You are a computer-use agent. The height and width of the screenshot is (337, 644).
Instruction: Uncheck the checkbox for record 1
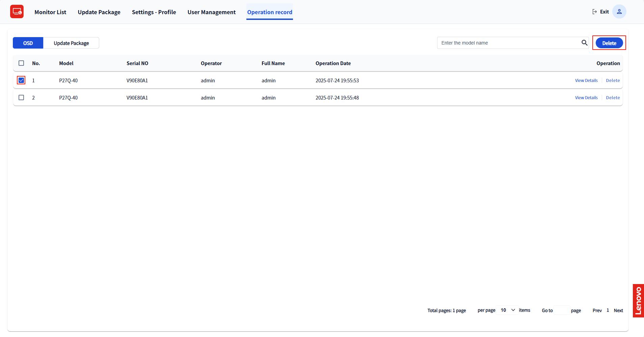point(21,80)
